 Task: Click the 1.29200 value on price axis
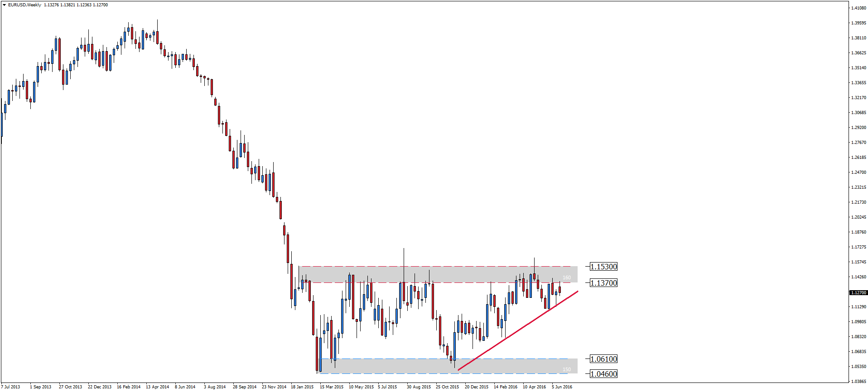[x=858, y=128]
